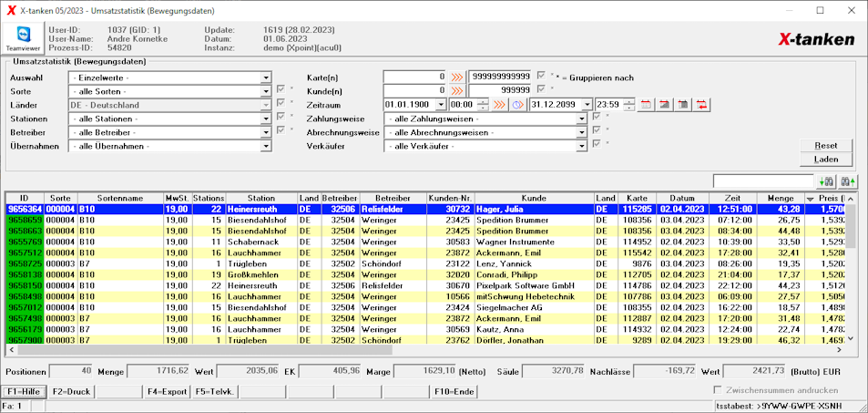Click the horizontal scrollbar right arrow
868x413 pixels.
pos(839,350)
